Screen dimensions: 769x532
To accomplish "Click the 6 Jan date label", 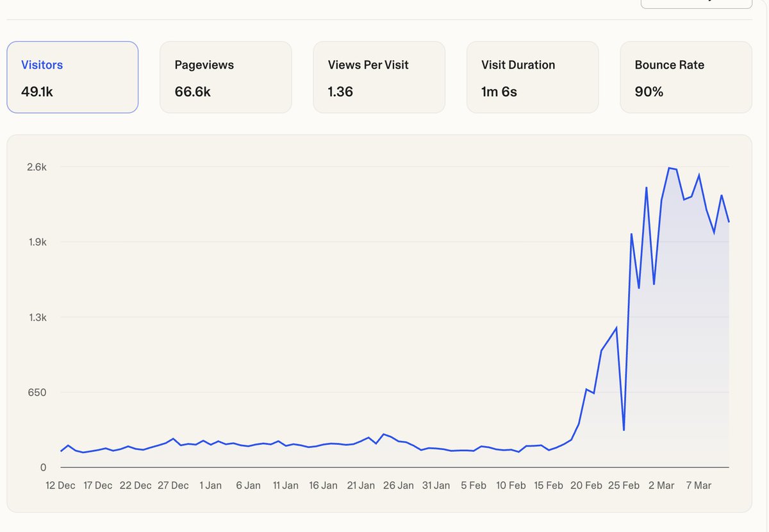I will click(248, 485).
